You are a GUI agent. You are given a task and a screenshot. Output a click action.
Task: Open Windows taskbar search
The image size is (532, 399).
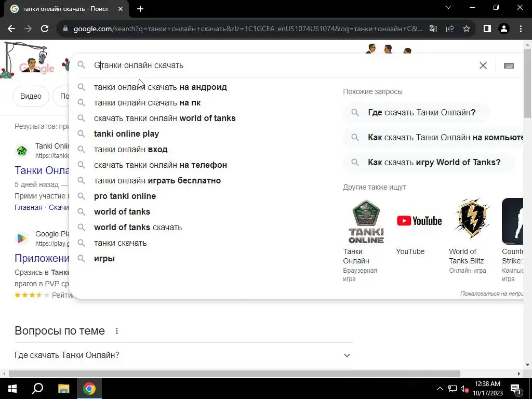37,389
